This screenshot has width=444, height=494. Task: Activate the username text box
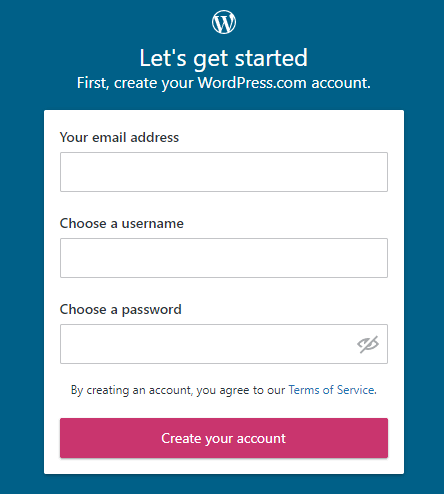pyautogui.click(x=224, y=258)
